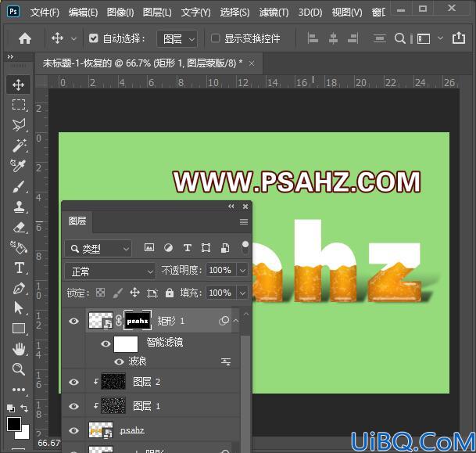Screen dimensions: 476x453
Task: Toggle lock transparent pixels
Action: (101, 293)
